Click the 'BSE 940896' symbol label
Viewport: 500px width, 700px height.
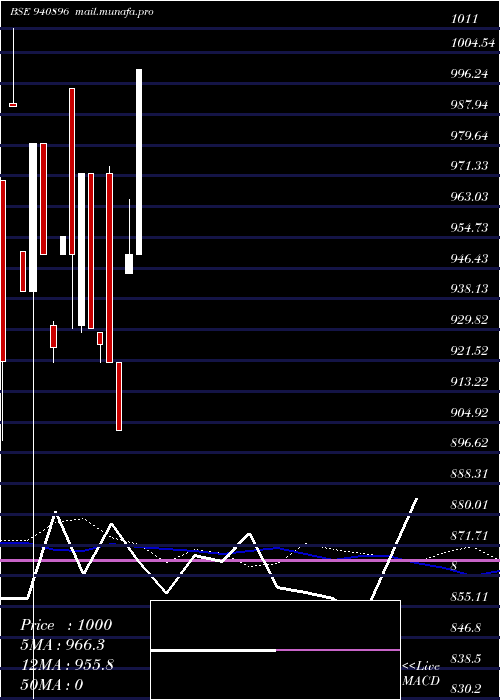tap(39, 12)
